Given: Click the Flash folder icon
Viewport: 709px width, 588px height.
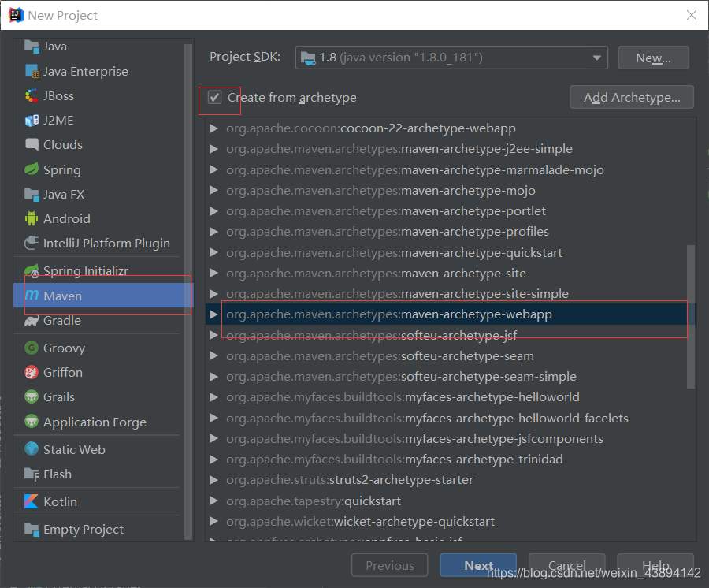Looking at the screenshot, I should click(x=32, y=474).
